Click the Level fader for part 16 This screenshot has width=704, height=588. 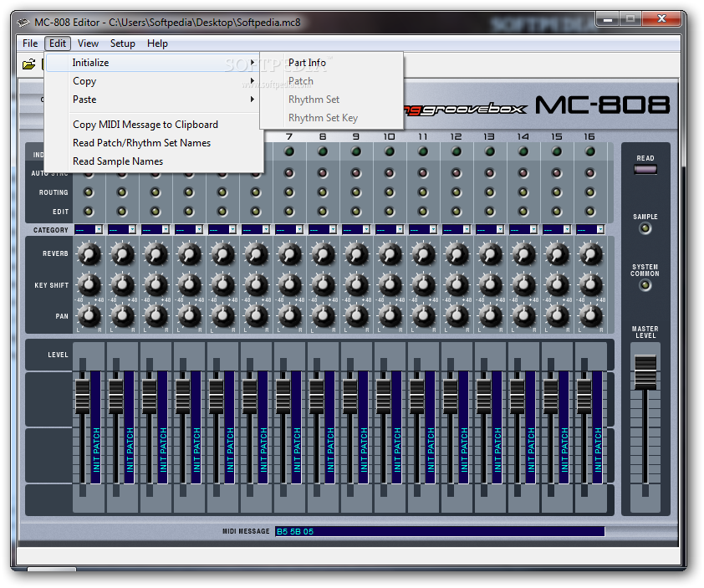[x=584, y=396]
